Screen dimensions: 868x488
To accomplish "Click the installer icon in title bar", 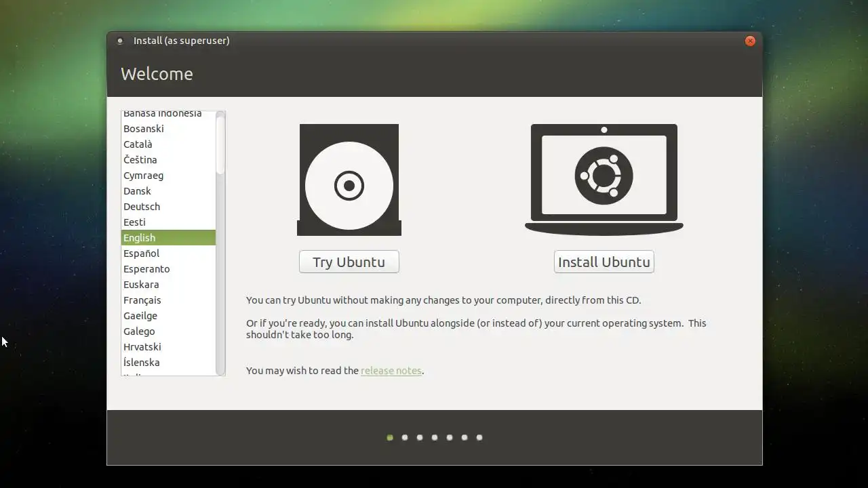I will 120,41.
